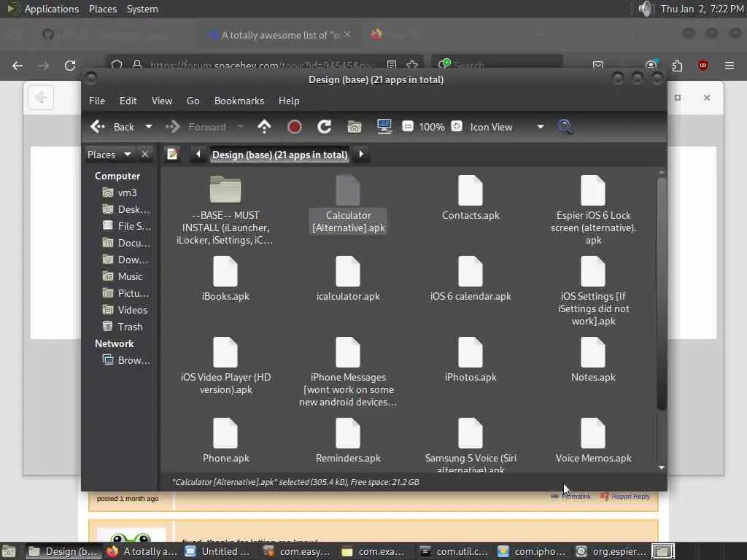Open the Go menu
747x560 pixels.
pyautogui.click(x=193, y=101)
